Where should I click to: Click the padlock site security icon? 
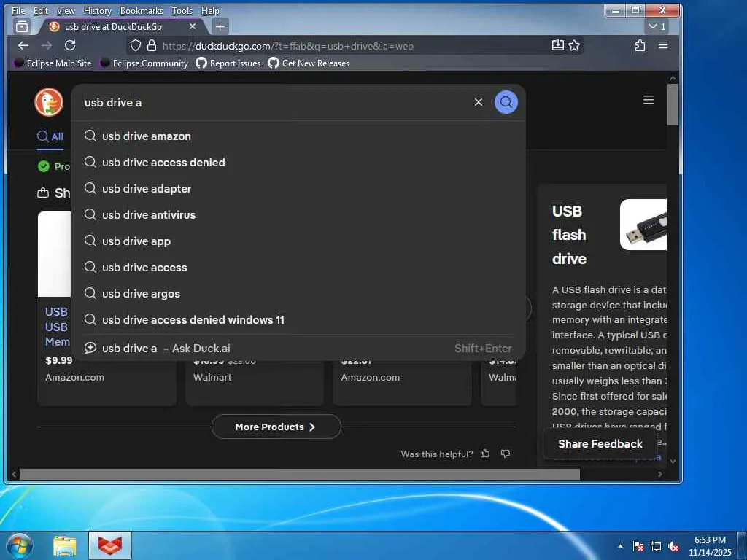(152, 45)
